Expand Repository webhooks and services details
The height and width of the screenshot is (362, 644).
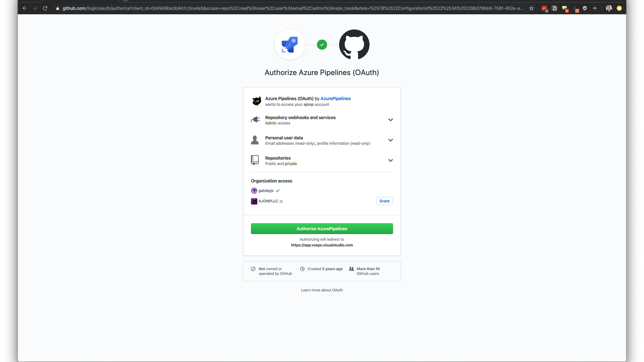pyautogui.click(x=390, y=120)
